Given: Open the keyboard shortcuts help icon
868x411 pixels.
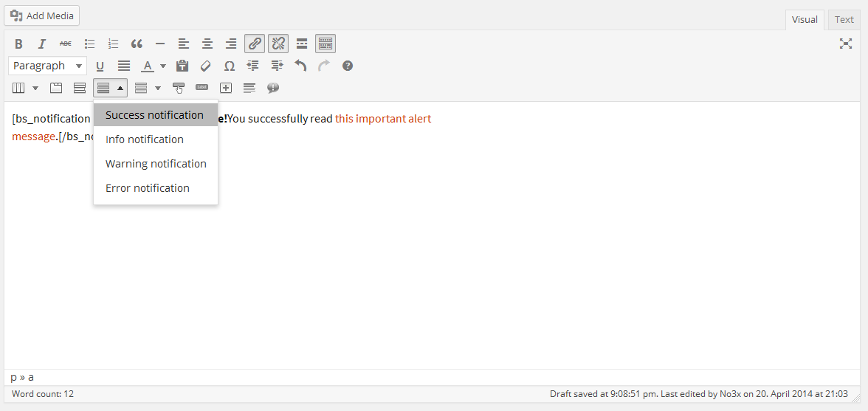Looking at the screenshot, I should pyautogui.click(x=348, y=66).
